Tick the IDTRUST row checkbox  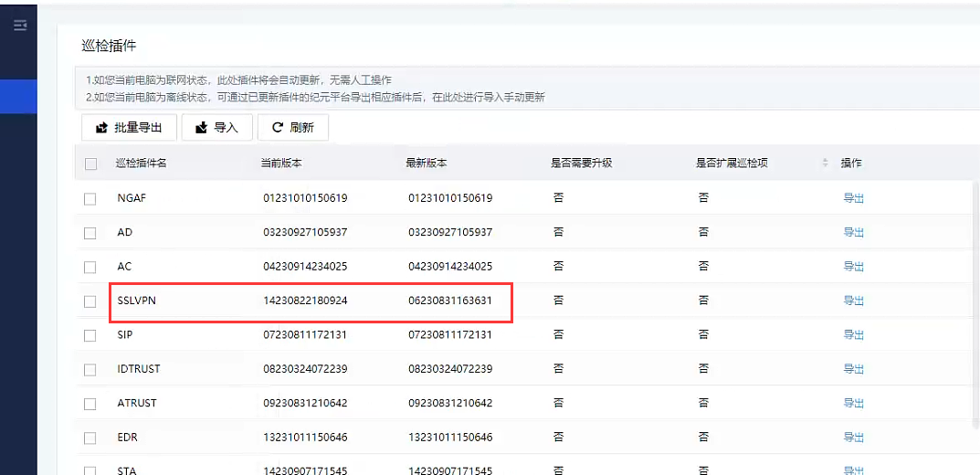[x=90, y=370]
